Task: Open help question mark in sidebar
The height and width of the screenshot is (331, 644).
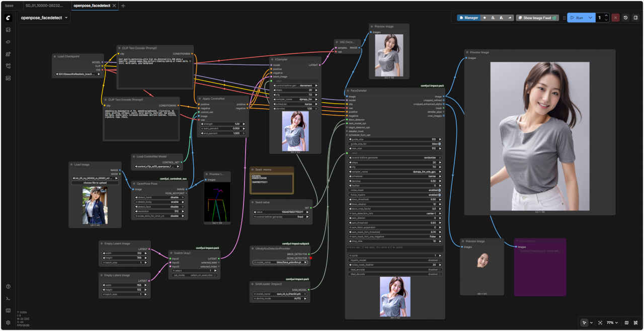Action: click(8, 286)
